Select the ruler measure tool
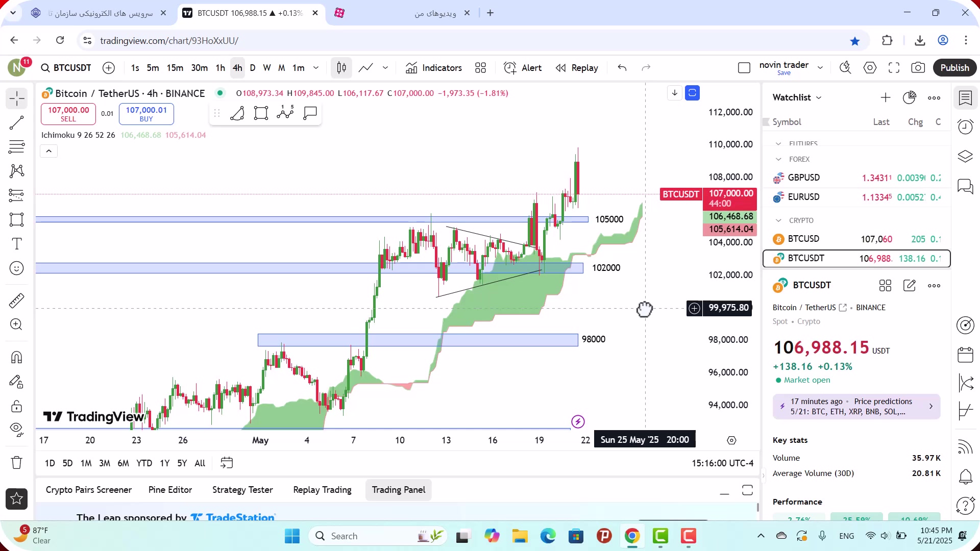 tap(17, 300)
